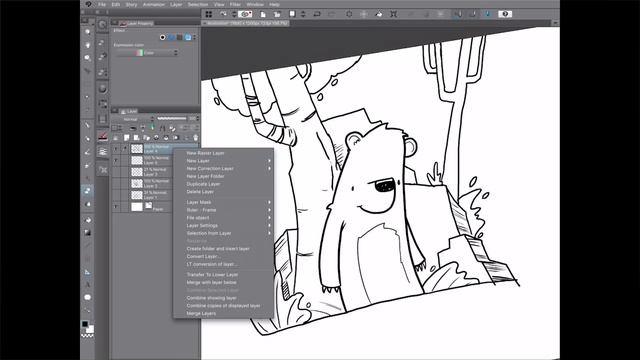Image resolution: width=640 pixels, height=360 pixels.
Task: Click the Undo arrow icon
Action: (x=317, y=14)
